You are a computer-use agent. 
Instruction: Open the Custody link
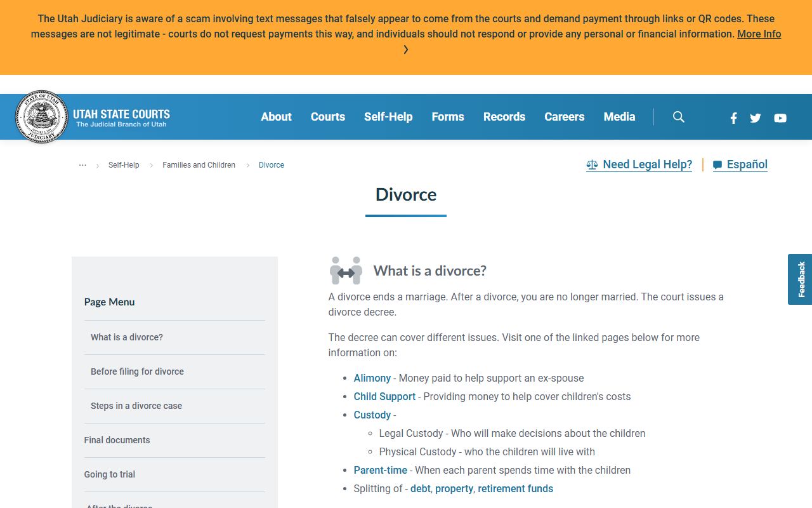[x=372, y=415]
